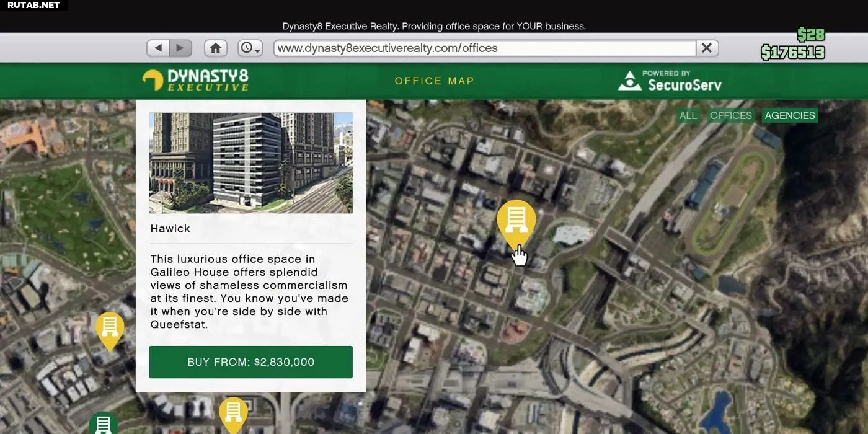Click the Galileo House description text
This screenshot has width=868, height=434.
coord(249,291)
